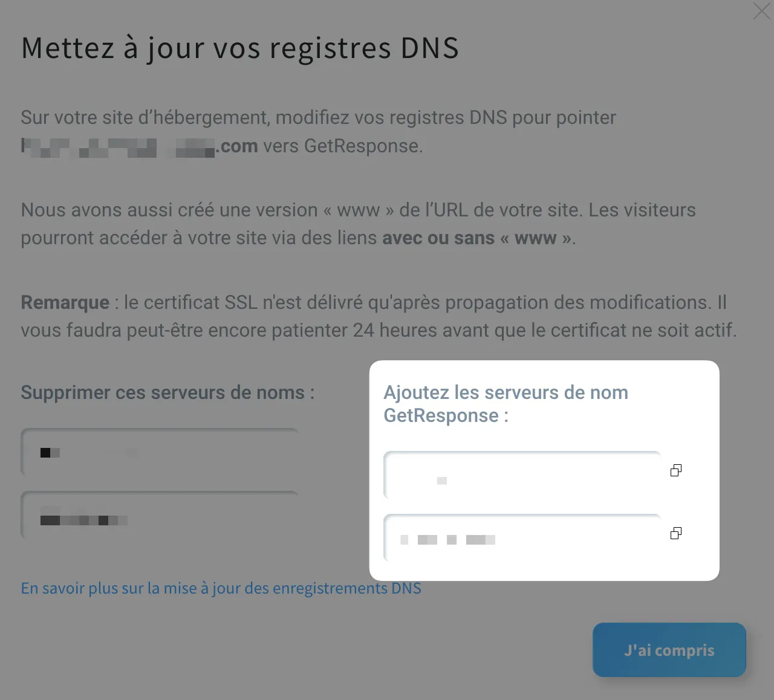Image resolution: width=774 pixels, height=700 pixels.
Task: Select the first GetResponse nameserver field
Action: pyautogui.click(x=522, y=475)
